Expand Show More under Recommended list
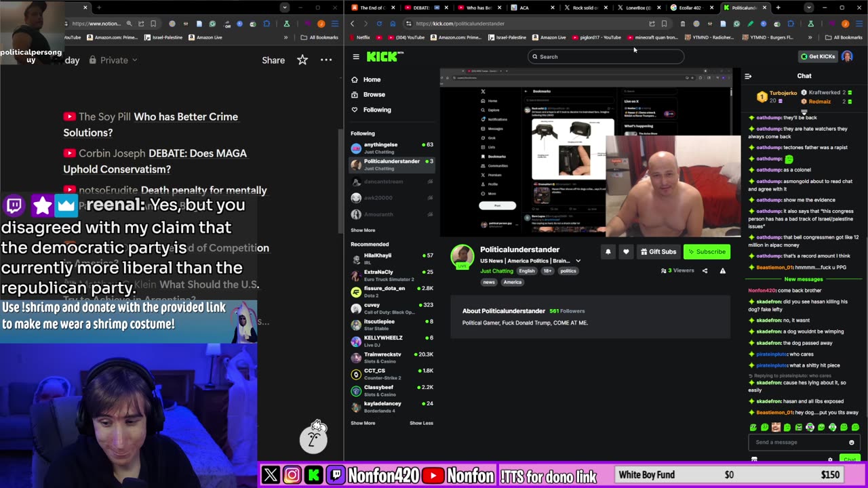This screenshot has height=488, width=868. point(363,423)
